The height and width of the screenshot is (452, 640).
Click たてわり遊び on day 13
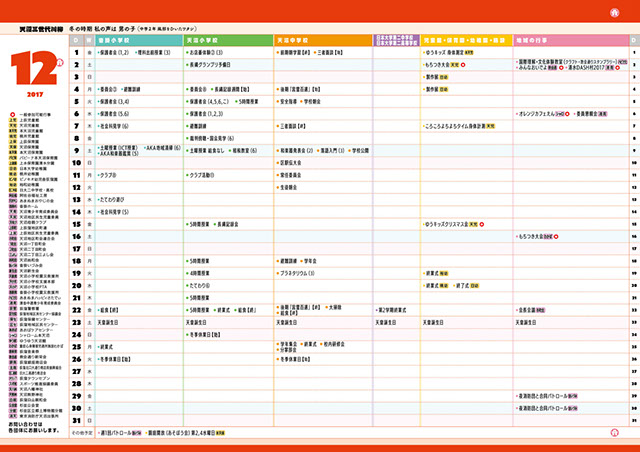112,200
